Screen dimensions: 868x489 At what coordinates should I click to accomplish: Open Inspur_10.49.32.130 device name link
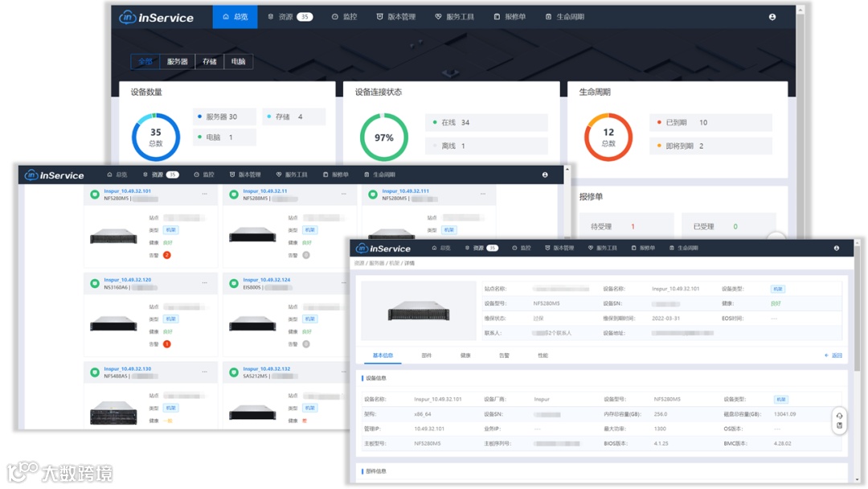pyautogui.click(x=127, y=369)
